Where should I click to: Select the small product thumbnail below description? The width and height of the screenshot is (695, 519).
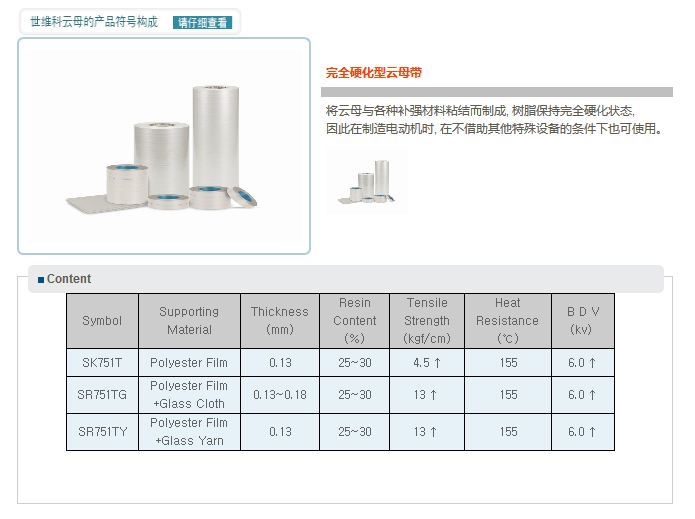(x=367, y=183)
